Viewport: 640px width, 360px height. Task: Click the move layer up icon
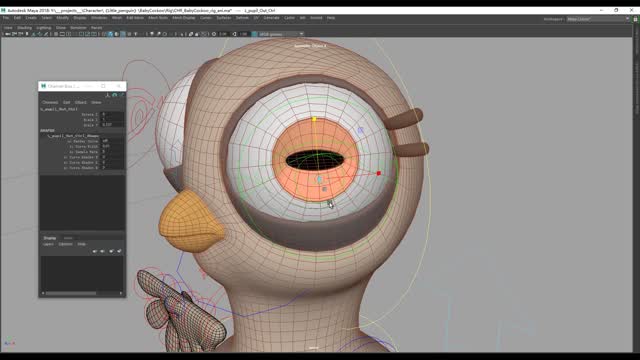tap(95, 251)
